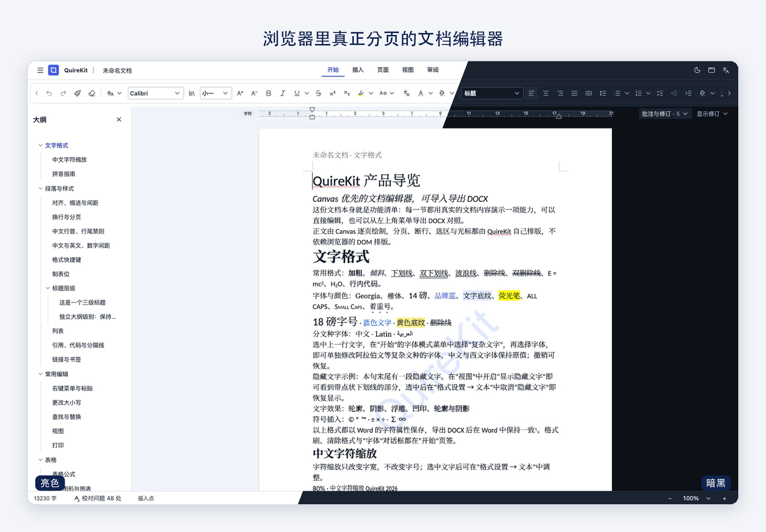766x532 pixels.
Task: Click the Redo arrow in toolbar
Action: pos(63,94)
